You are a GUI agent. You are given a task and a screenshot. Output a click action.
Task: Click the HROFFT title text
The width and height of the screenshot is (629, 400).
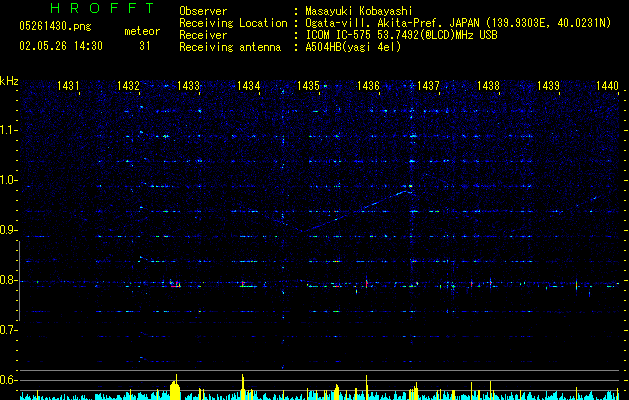pyautogui.click(x=103, y=8)
